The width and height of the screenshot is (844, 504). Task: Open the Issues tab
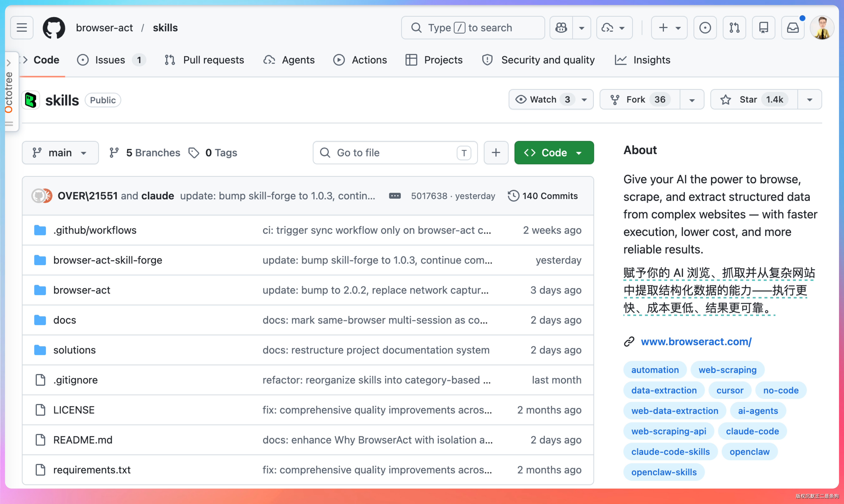(x=111, y=60)
